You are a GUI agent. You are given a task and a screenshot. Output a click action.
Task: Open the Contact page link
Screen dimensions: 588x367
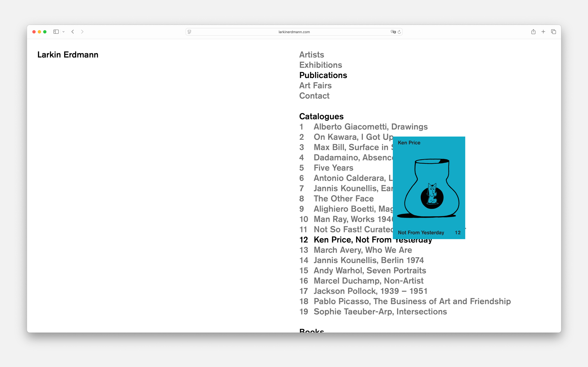(314, 96)
